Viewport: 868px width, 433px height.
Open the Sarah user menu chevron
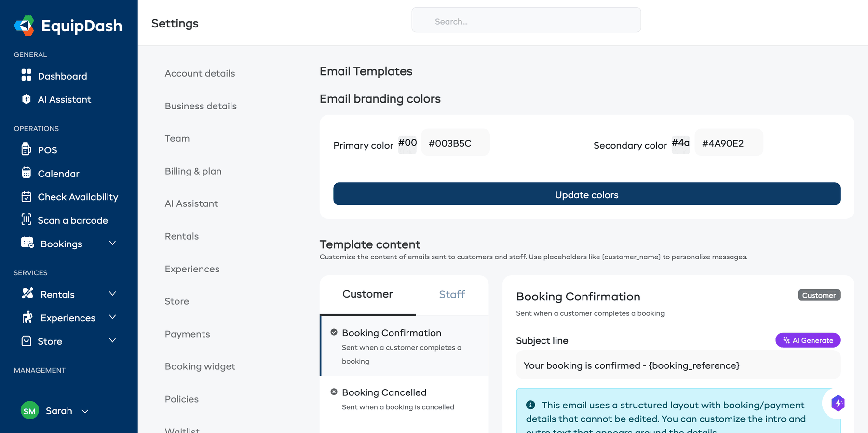(x=85, y=411)
